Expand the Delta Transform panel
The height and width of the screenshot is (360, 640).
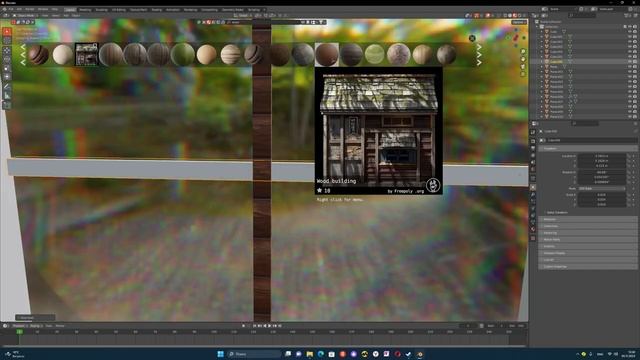pyautogui.click(x=557, y=213)
